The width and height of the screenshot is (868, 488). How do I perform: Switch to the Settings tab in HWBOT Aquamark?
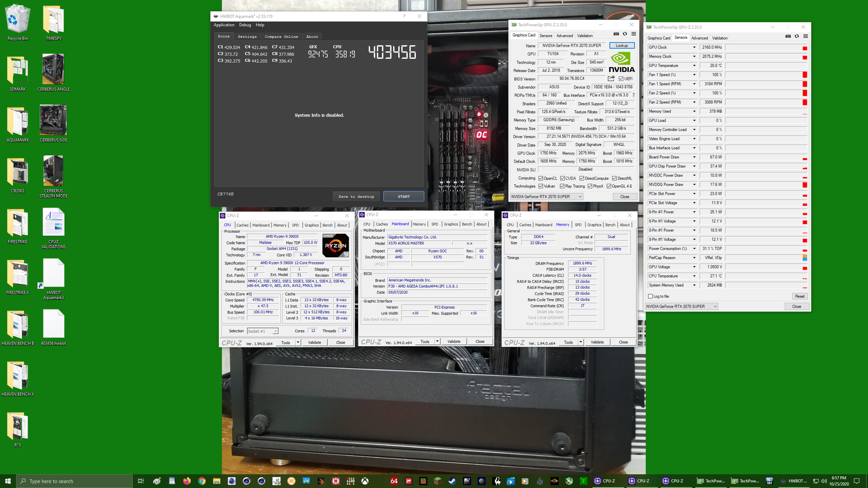click(x=247, y=37)
